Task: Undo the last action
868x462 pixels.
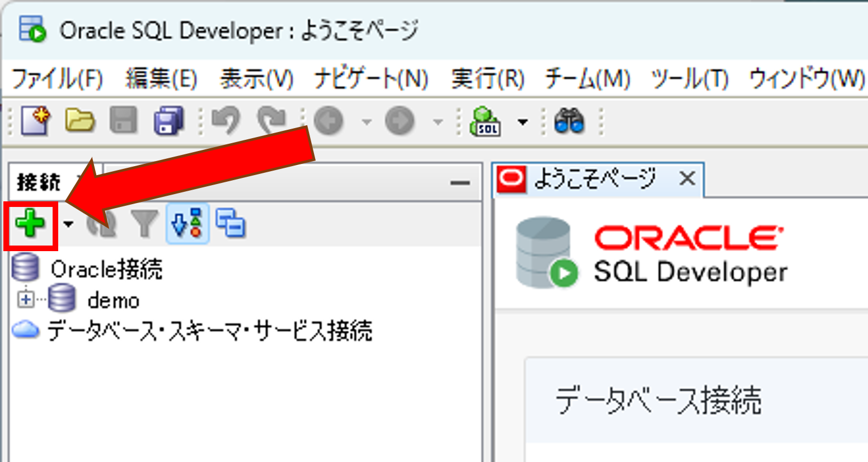Action: 226,120
